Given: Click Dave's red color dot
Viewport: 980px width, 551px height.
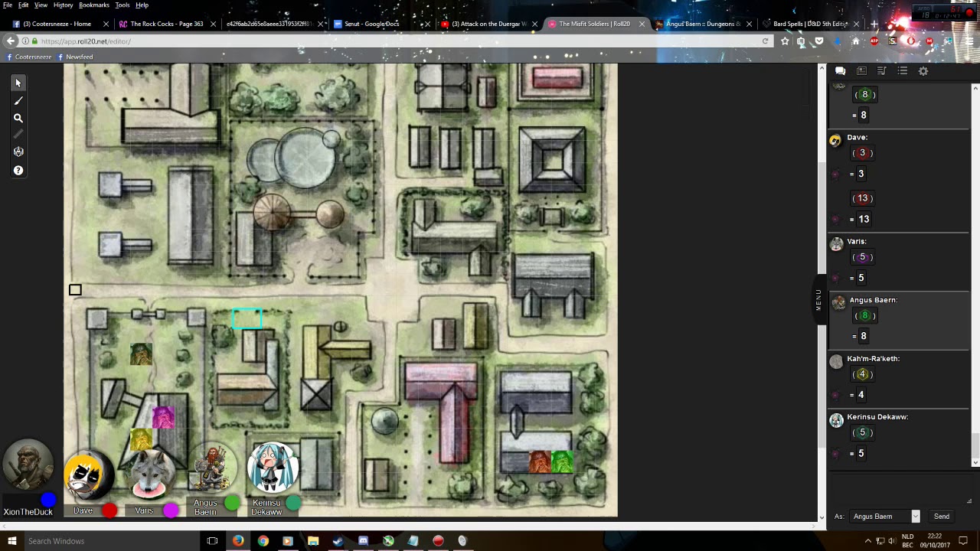Looking at the screenshot, I should click(x=110, y=510).
